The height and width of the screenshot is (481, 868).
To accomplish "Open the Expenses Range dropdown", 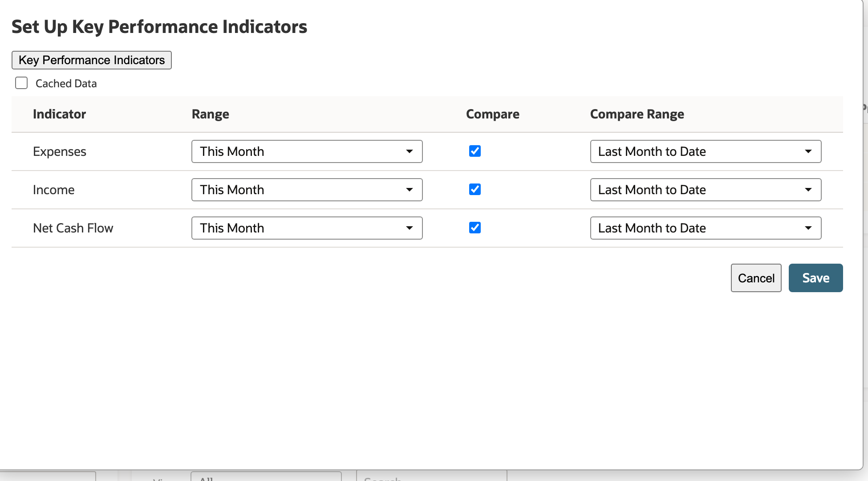I will pyautogui.click(x=307, y=151).
